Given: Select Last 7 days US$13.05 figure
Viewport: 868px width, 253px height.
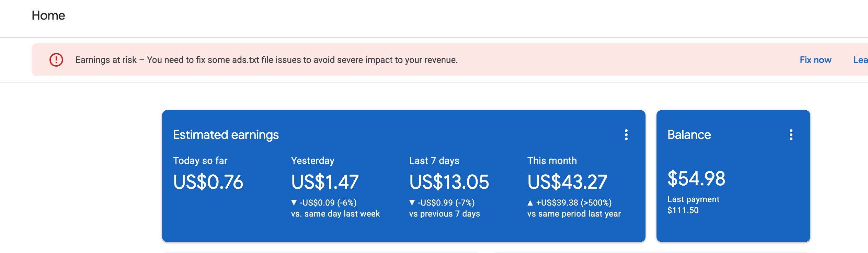Looking at the screenshot, I should [x=449, y=182].
